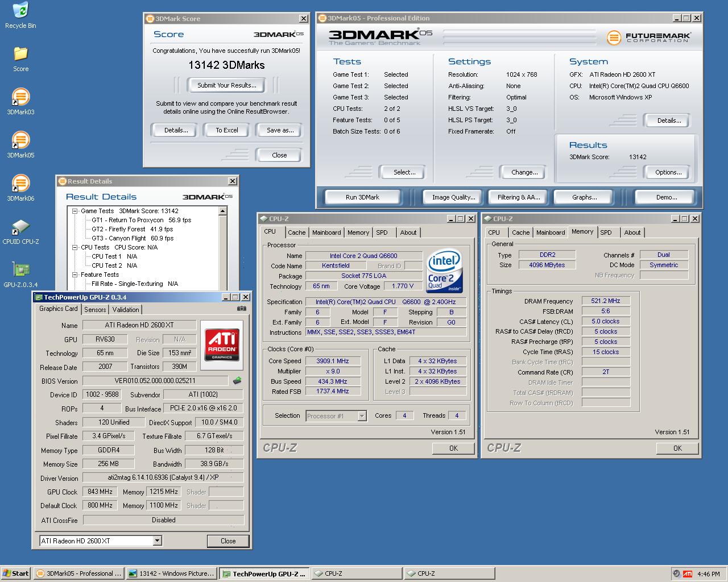Launch the 3DMark03 desktop shortcut

[20, 102]
